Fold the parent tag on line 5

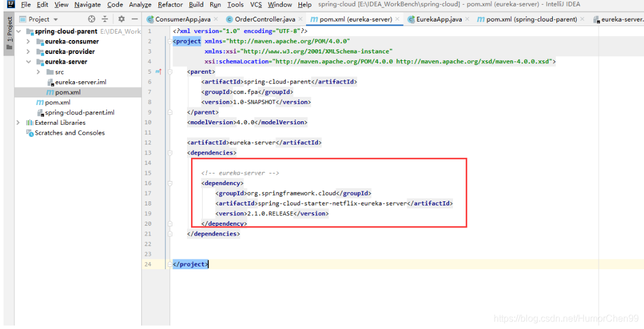[170, 72]
